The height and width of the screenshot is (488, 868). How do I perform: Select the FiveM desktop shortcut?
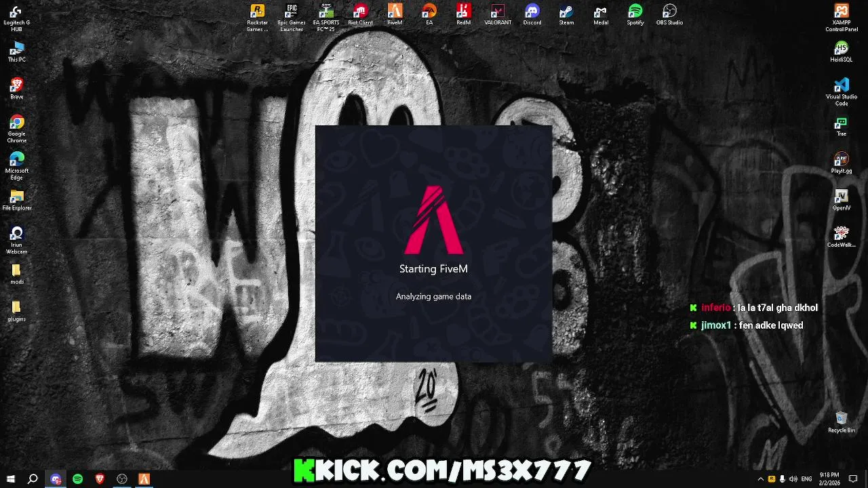395,15
